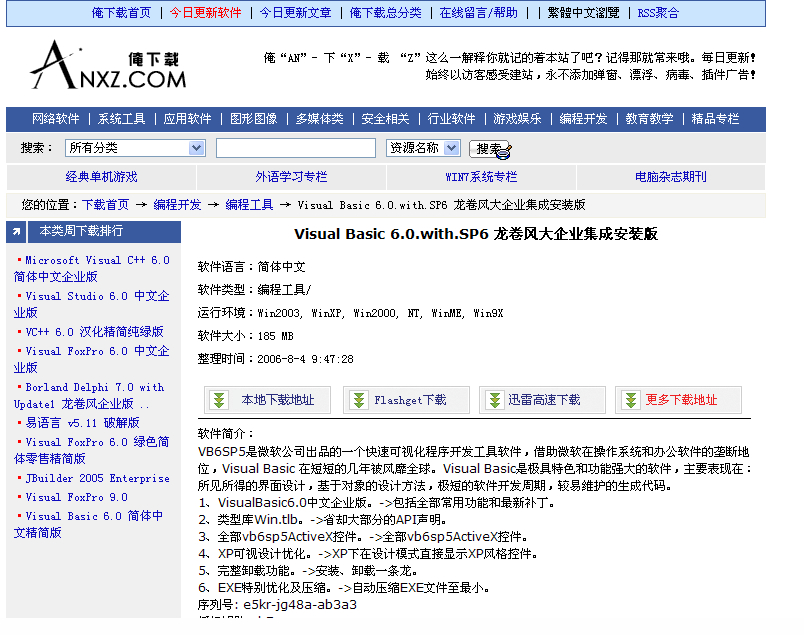Open the 经典单机游戏 section
The height and width of the screenshot is (635, 804).
point(102,177)
